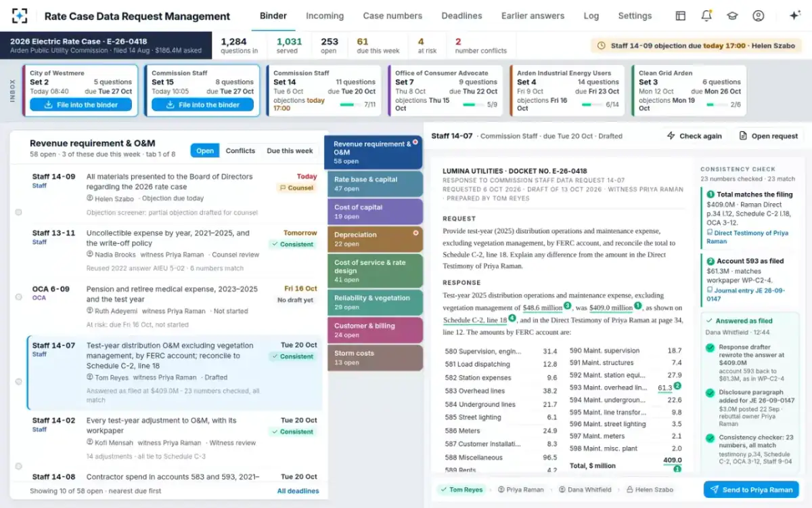Click paper plane icon on Send button
The height and width of the screenshot is (508, 812).
tap(715, 490)
